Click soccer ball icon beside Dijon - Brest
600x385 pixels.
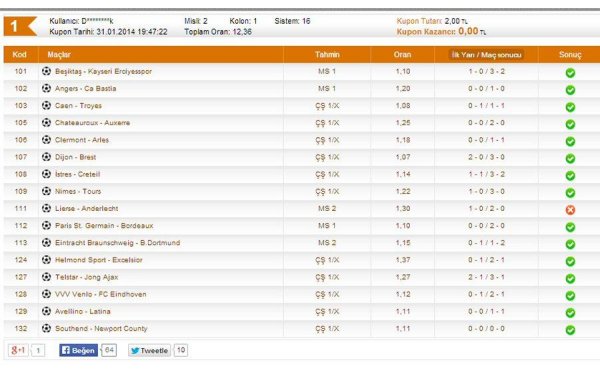coord(46,157)
